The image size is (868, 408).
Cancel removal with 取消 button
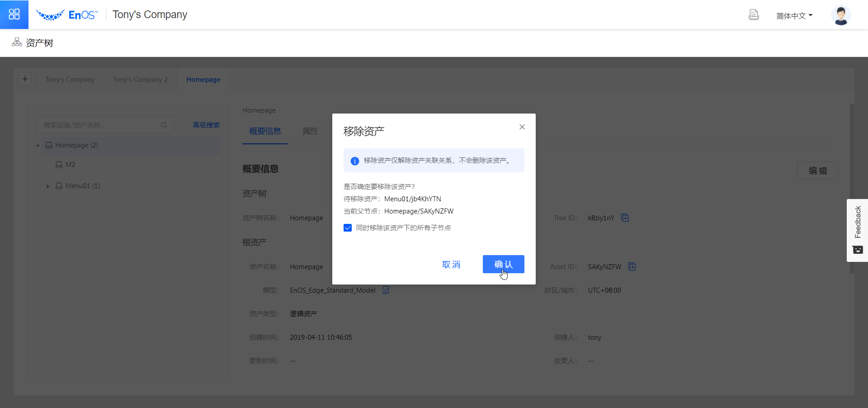[451, 265]
